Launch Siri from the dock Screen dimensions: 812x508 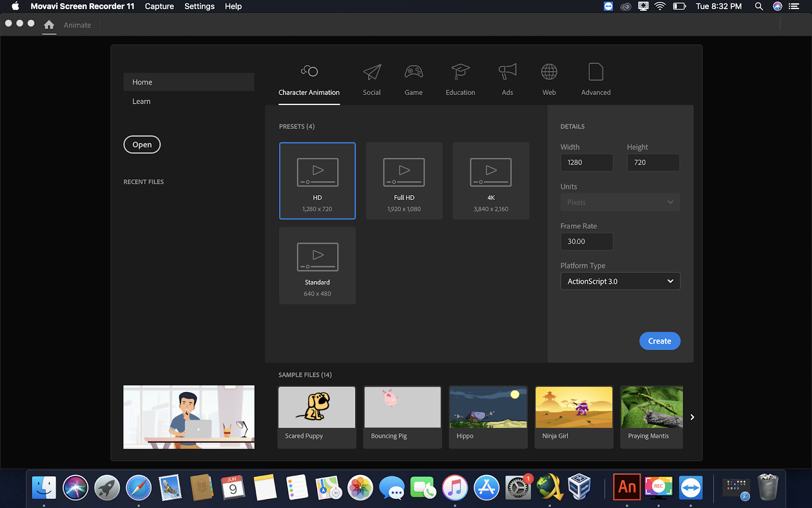(76, 488)
